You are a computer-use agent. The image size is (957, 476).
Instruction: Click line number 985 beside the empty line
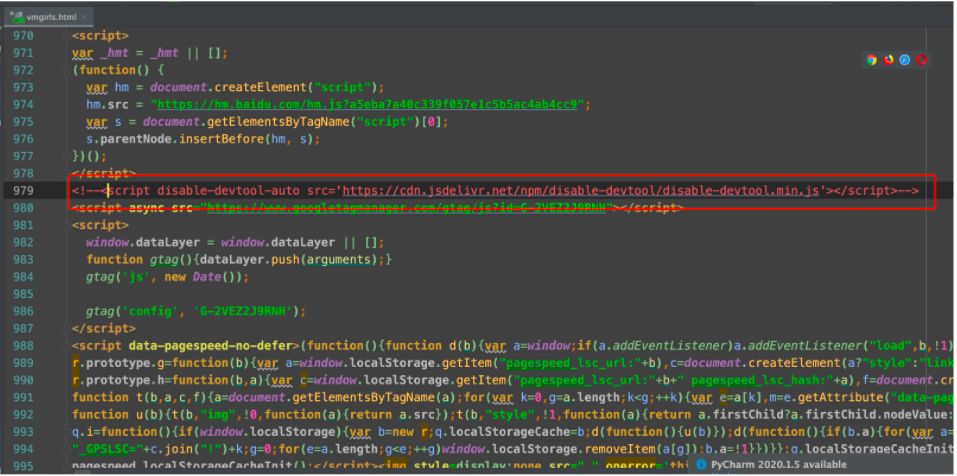[23, 294]
